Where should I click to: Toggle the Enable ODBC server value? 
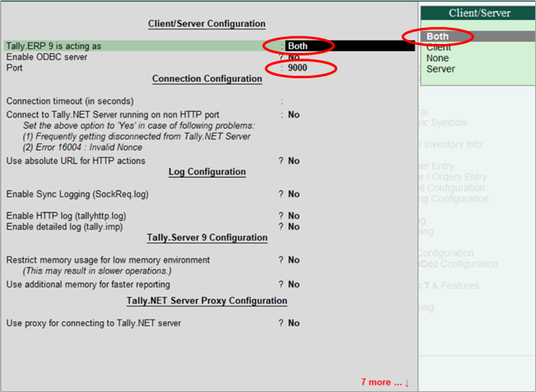(294, 57)
